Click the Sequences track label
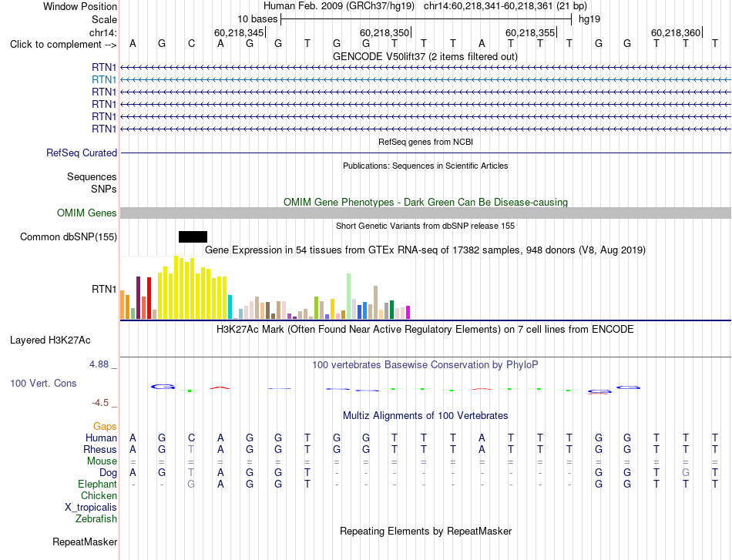 (x=92, y=177)
